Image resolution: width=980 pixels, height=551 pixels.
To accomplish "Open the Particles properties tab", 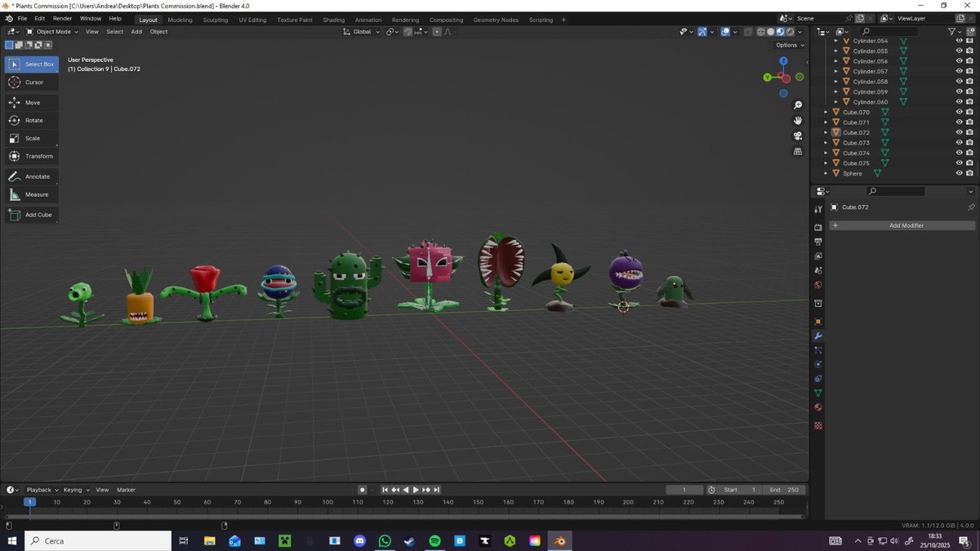I will point(817,350).
